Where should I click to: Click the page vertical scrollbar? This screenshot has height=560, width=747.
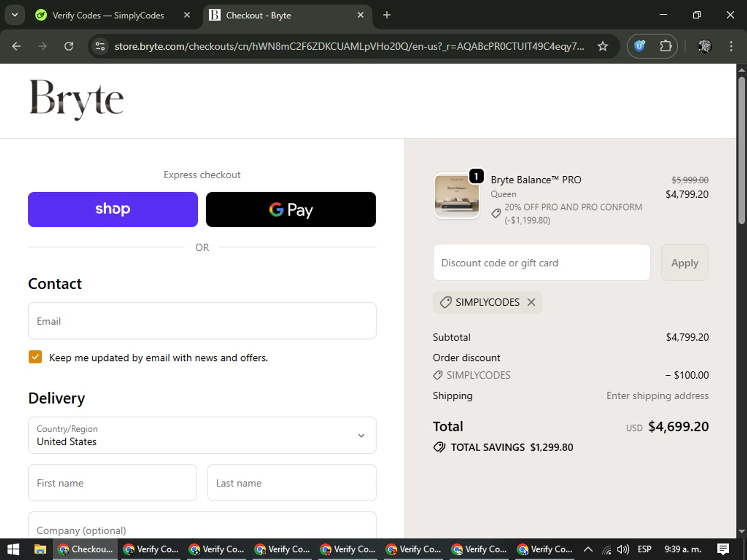click(742, 149)
